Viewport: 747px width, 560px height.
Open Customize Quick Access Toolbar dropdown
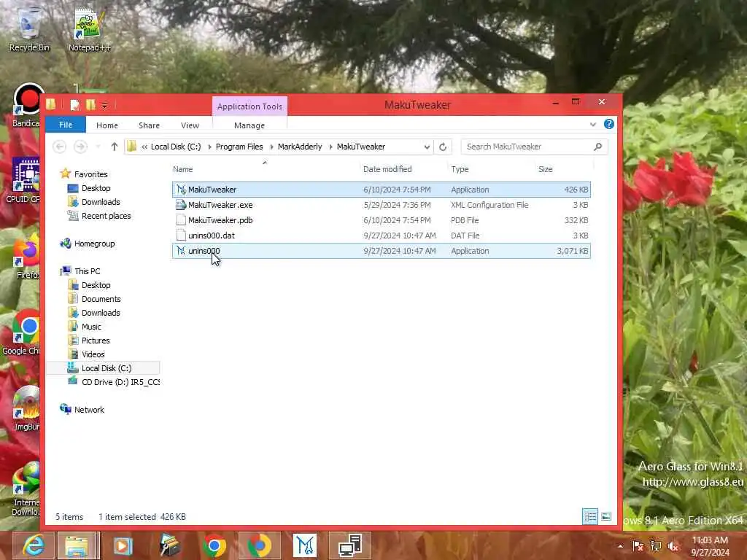click(x=105, y=105)
